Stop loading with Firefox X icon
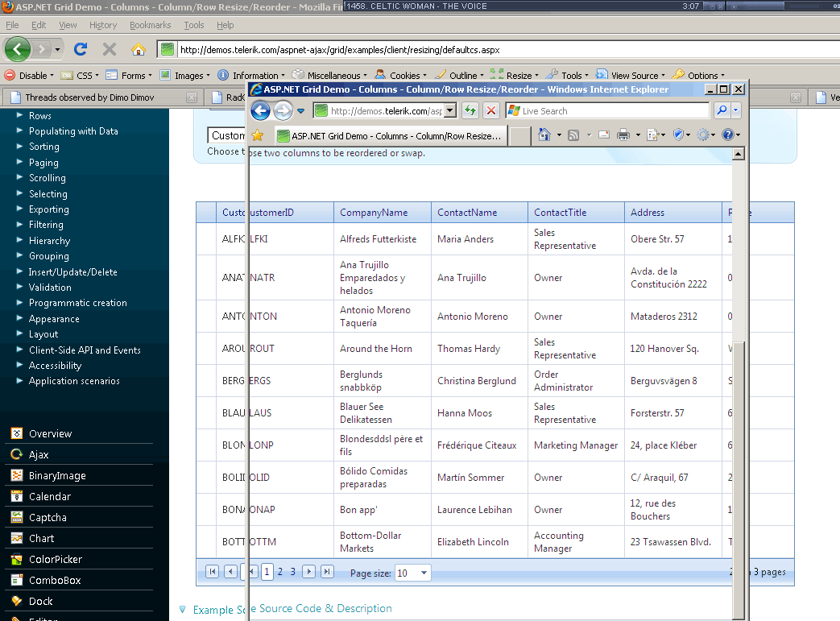Image resolution: width=840 pixels, height=621 pixels. point(110,49)
